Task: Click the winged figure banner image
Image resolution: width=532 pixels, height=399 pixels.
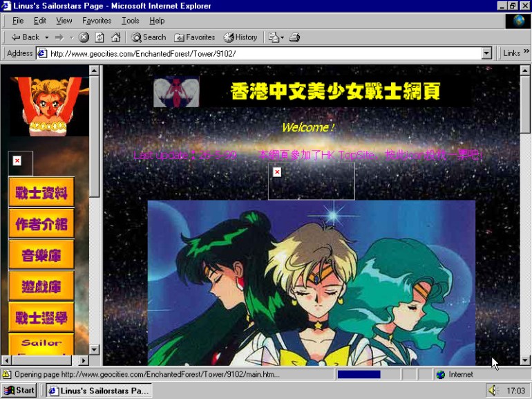Action: tap(176, 92)
